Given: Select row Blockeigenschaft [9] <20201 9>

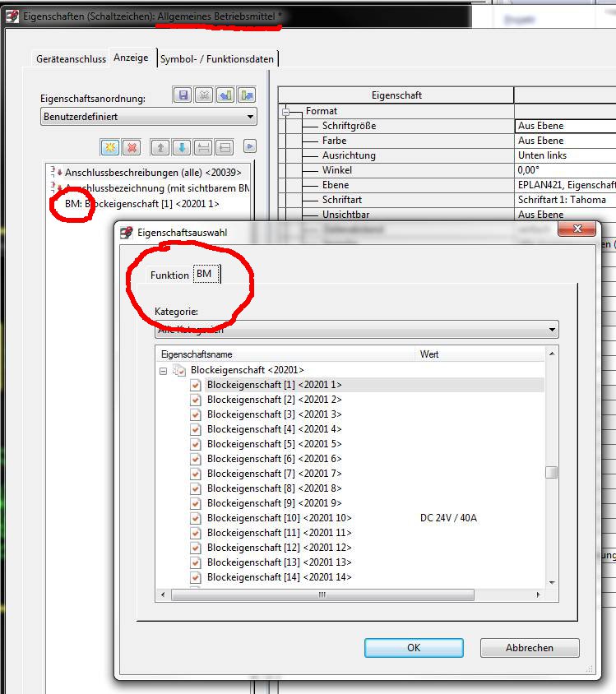Looking at the screenshot, I should (x=275, y=503).
